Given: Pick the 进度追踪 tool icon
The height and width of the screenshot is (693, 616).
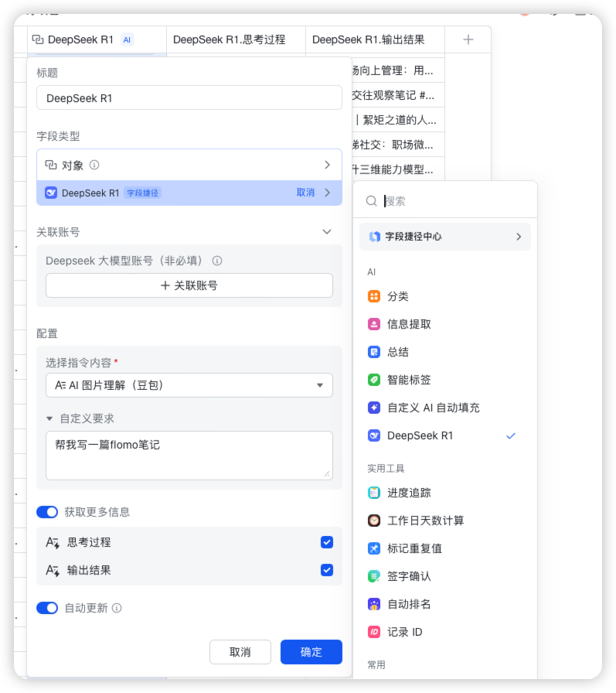Looking at the screenshot, I should pos(373,493).
